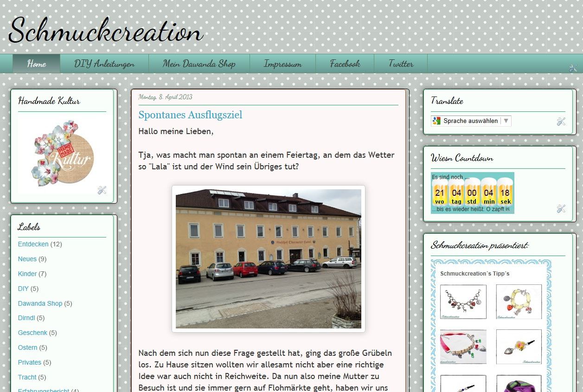The image size is (583, 392).
Task: Open widget edit wrench in navigation bar
Action: click(x=573, y=68)
